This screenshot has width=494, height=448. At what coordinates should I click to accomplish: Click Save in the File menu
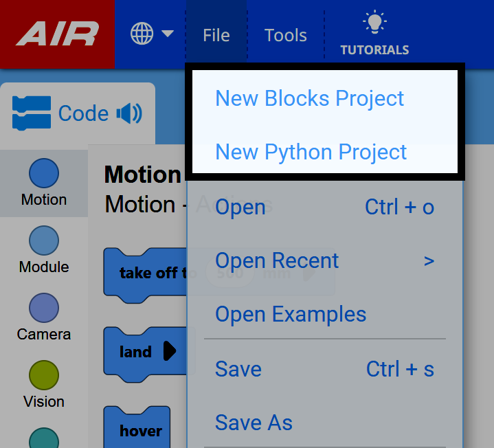point(238,369)
